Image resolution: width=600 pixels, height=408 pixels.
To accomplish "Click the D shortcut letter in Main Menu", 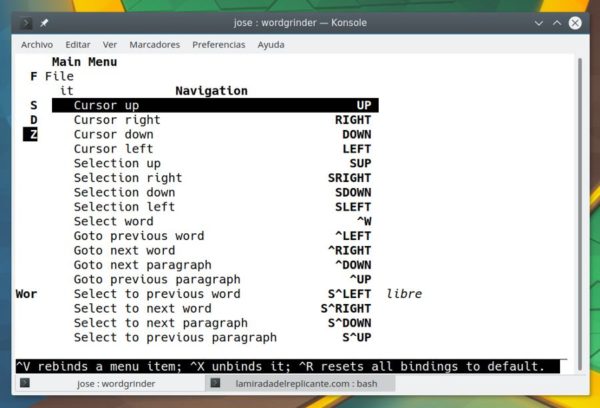I will click(34, 120).
